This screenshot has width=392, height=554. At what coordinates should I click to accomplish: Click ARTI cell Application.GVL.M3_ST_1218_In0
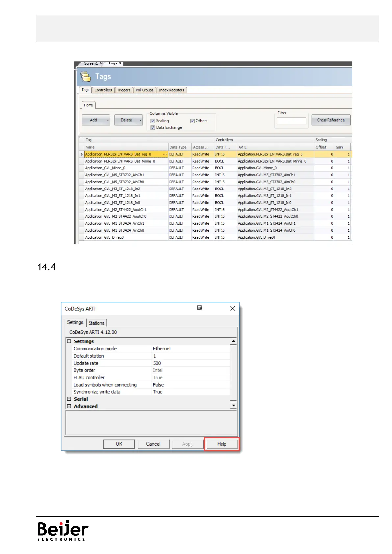tap(275, 203)
